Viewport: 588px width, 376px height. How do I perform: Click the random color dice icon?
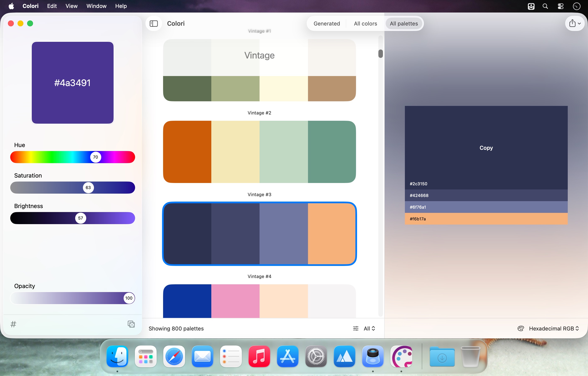tap(131, 324)
